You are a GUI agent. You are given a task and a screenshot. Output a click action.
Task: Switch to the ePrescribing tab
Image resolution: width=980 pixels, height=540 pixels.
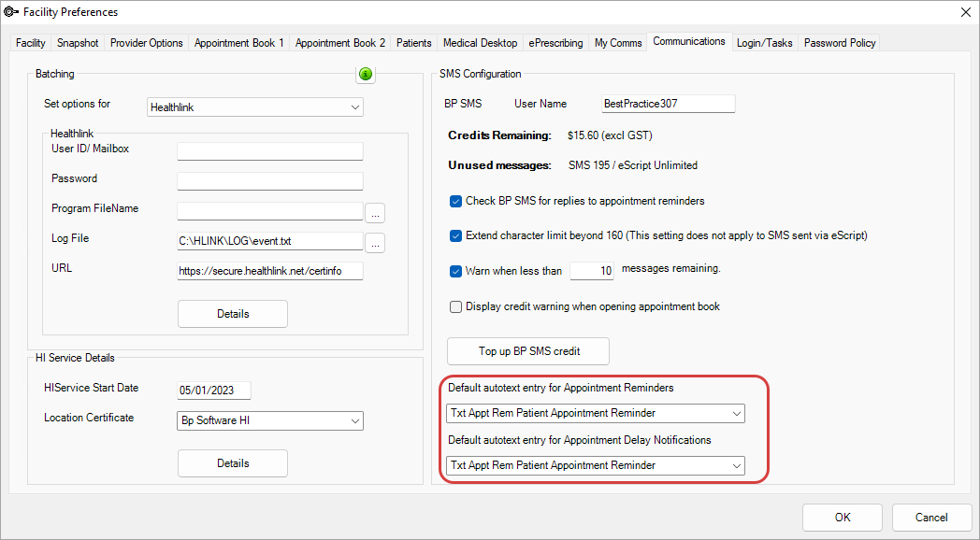pyautogui.click(x=555, y=43)
